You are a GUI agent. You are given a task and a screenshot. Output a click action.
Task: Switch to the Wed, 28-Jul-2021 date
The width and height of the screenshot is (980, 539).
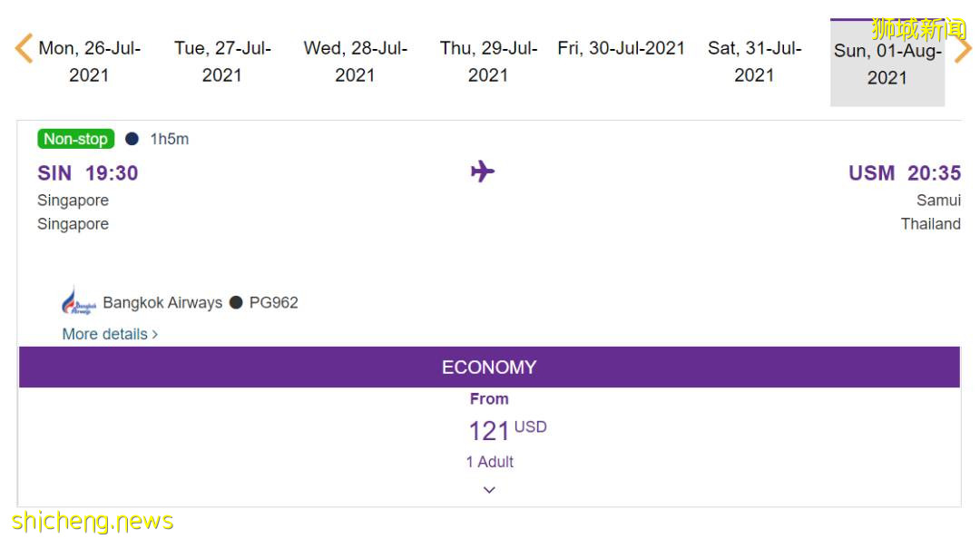pos(355,62)
